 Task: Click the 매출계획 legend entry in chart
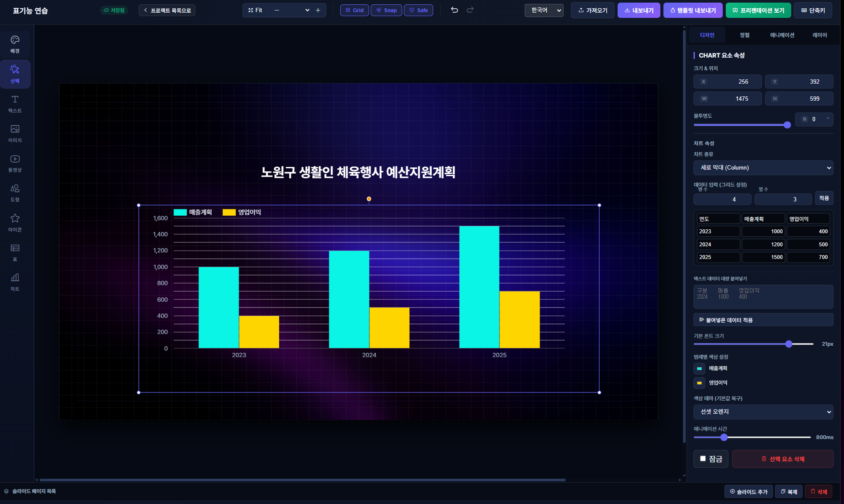pos(193,212)
